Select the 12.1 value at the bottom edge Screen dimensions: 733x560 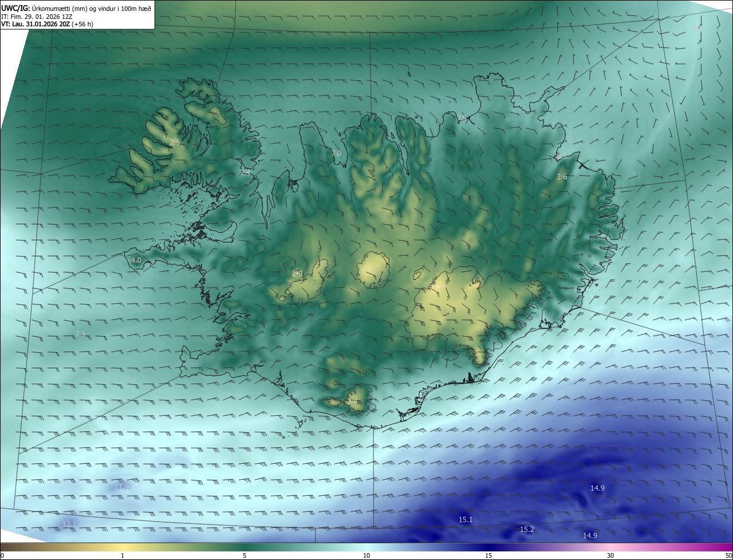69,524
